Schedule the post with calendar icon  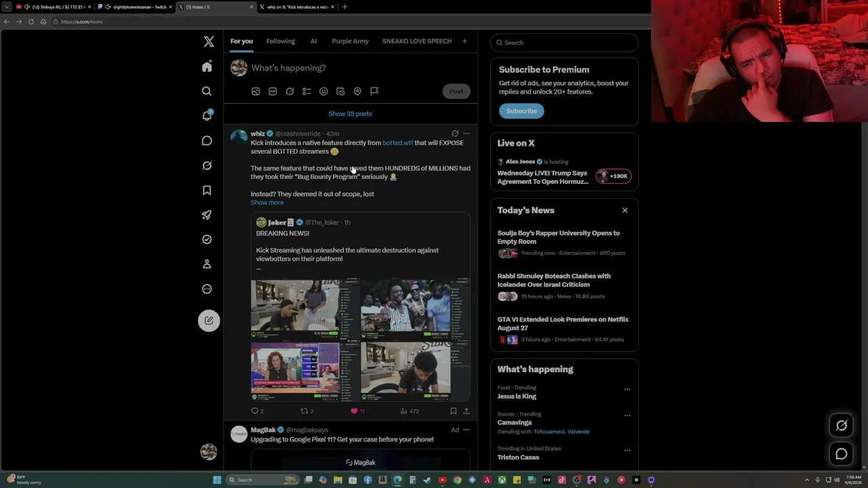pos(340,91)
